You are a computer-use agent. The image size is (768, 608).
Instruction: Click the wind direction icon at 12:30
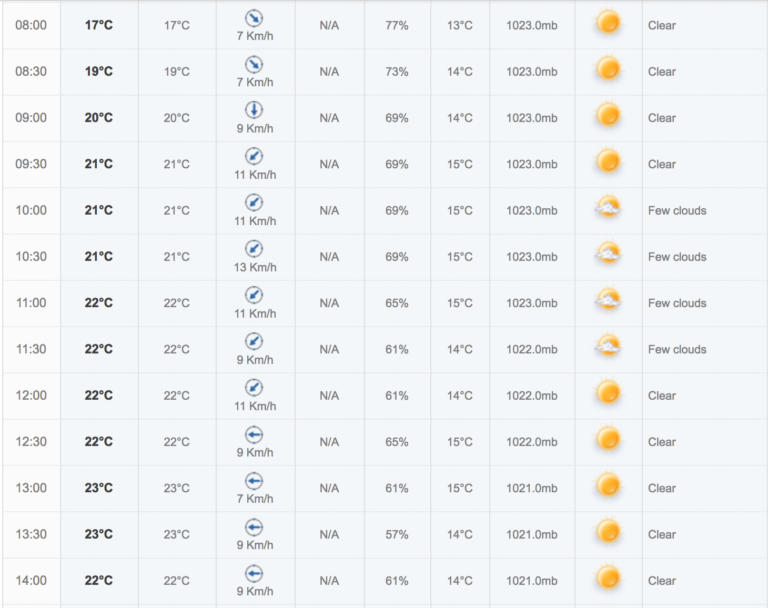click(x=254, y=435)
